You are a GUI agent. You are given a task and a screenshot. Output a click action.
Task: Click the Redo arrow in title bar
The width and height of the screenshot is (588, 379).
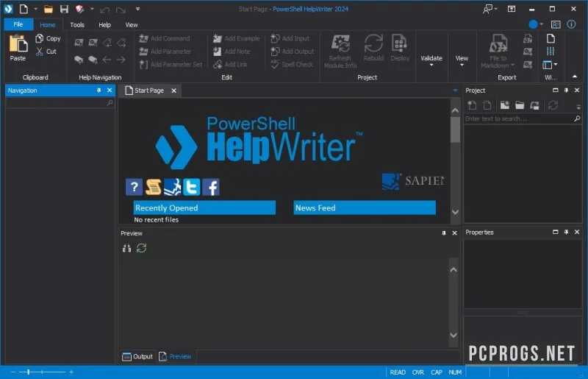tap(121, 10)
